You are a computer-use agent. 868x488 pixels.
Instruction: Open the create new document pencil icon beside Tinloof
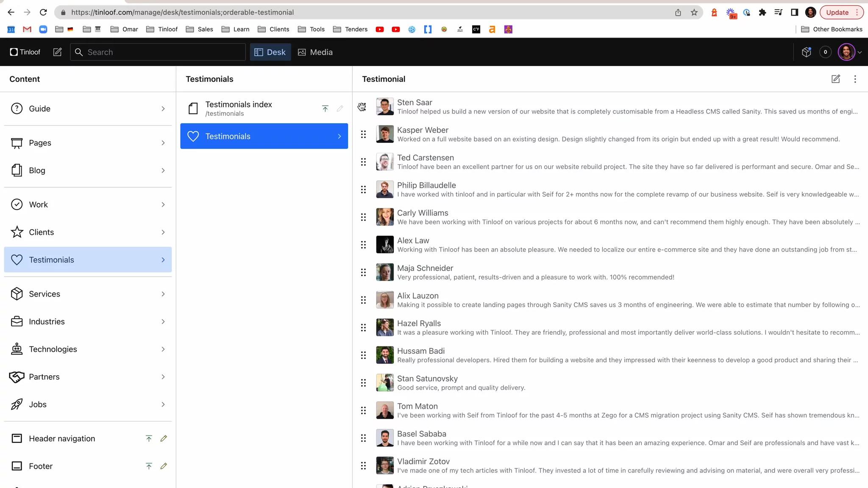point(57,52)
